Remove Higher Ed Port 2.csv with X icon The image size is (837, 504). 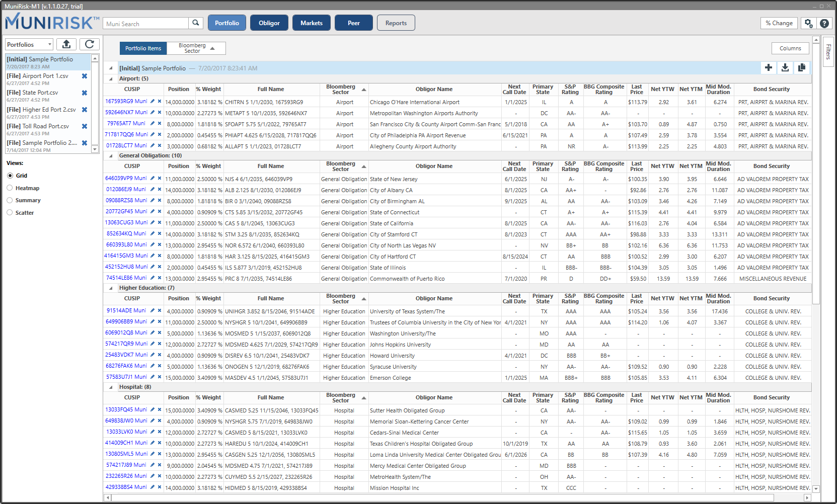coord(85,110)
